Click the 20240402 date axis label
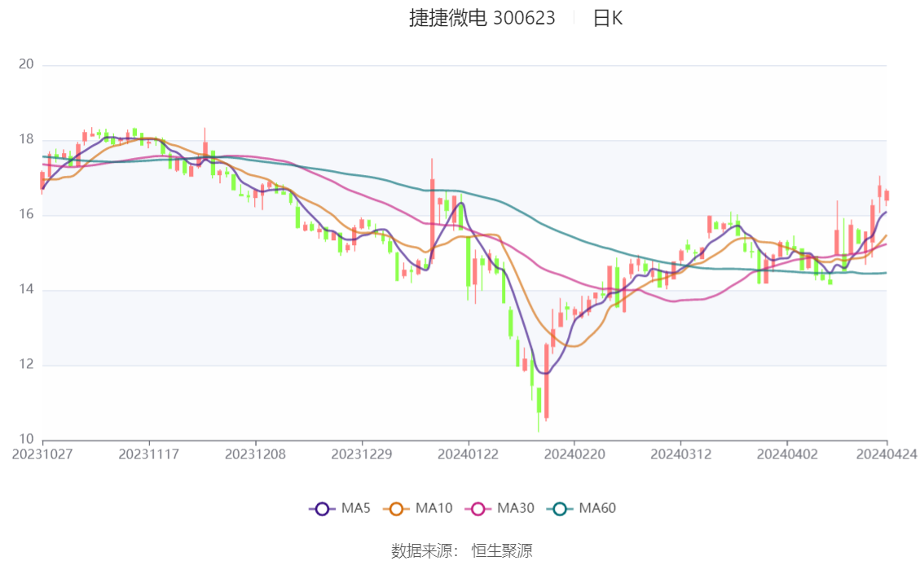The image size is (924, 561). [786, 454]
